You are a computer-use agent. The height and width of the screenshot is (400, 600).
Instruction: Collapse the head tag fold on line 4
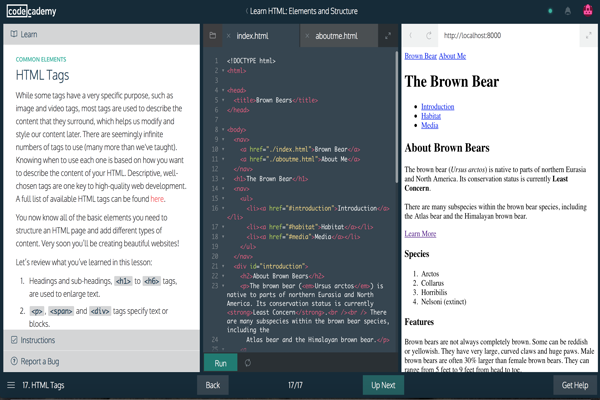pyautogui.click(x=223, y=90)
